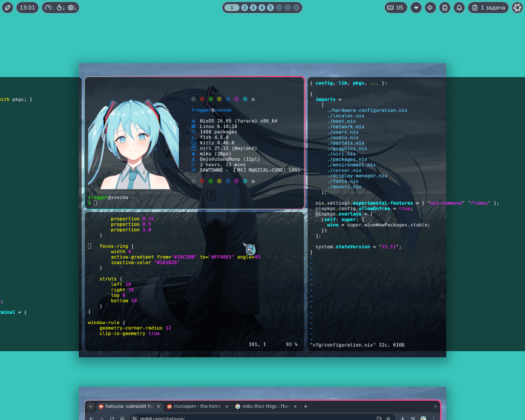
Task: Click the CPU chip indicator in top bar
Action: [x=72, y=7]
